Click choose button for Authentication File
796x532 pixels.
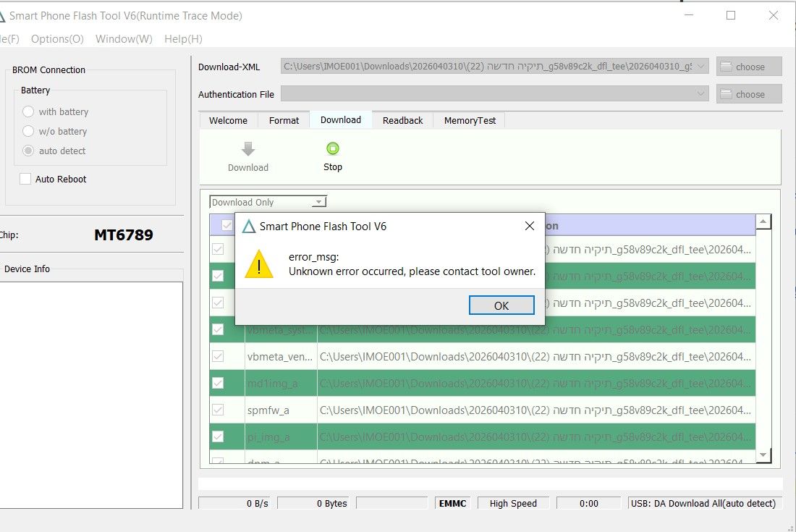[749, 94]
